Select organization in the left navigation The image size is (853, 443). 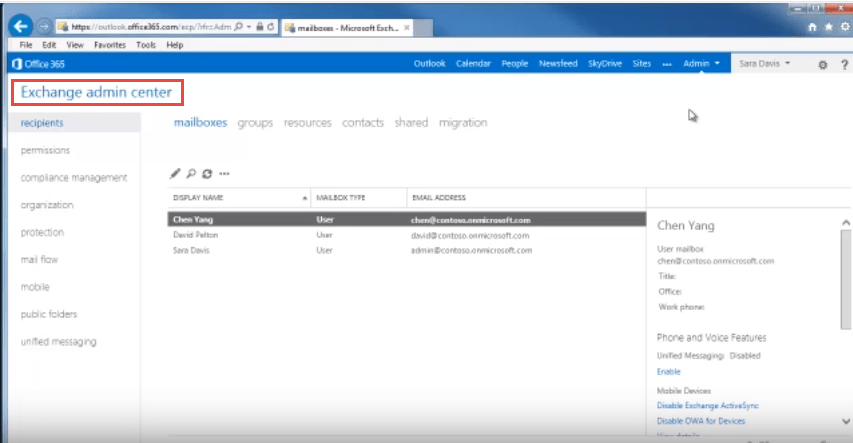(x=47, y=205)
